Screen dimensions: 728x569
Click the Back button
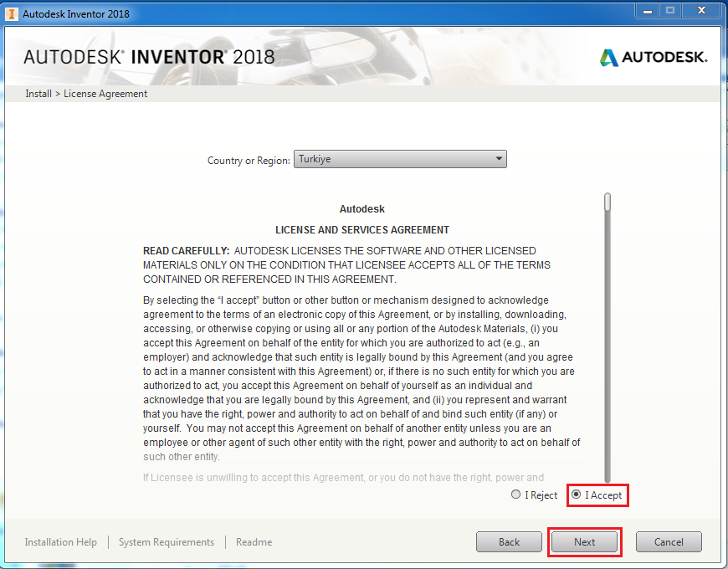(509, 542)
